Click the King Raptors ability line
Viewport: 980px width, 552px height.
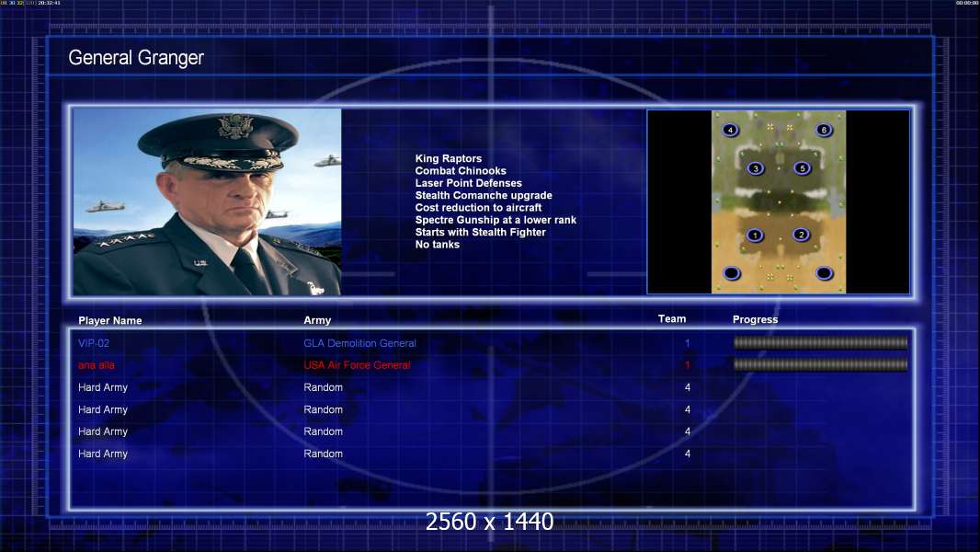[x=448, y=159]
